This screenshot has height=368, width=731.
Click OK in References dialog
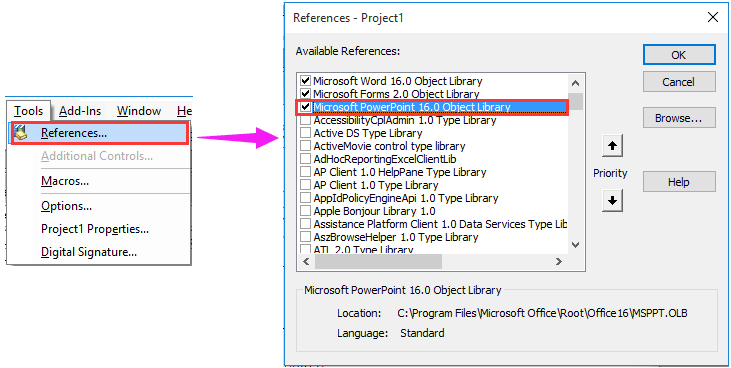(679, 55)
